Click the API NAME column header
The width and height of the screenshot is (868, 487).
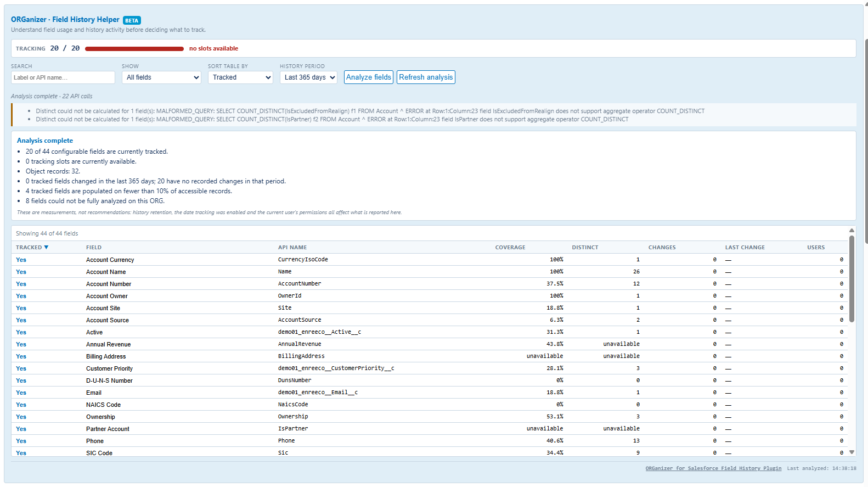(x=292, y=248)
